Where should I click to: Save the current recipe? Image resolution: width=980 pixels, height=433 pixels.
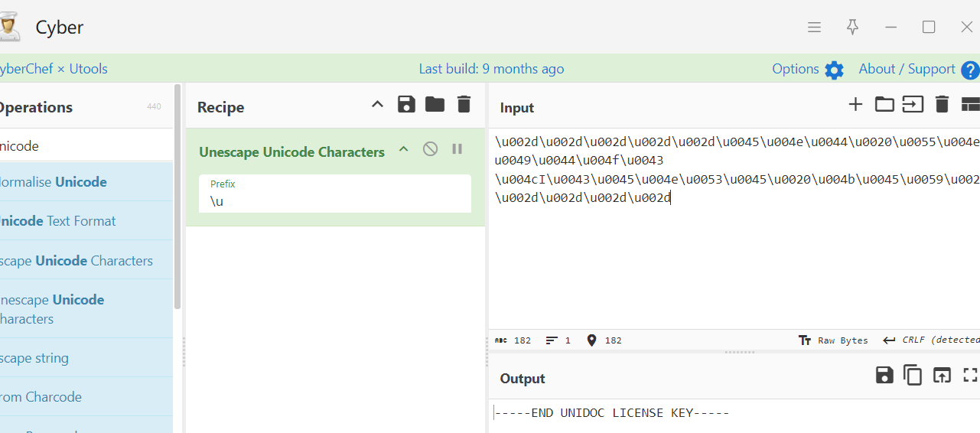tap(406, 105)
